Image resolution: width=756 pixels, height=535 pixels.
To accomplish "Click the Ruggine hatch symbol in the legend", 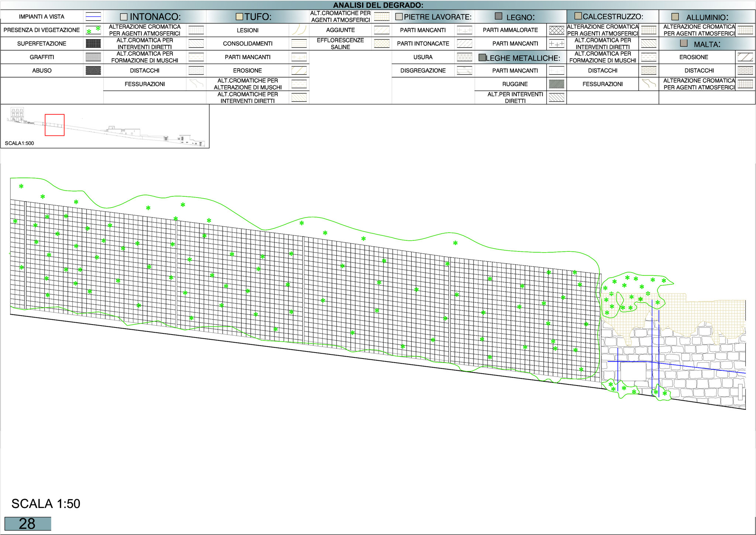I will (x=556, y=84).
